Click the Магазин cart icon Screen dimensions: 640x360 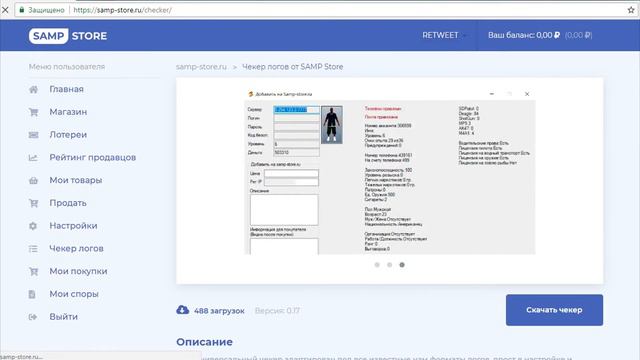[x=33, y=112]
